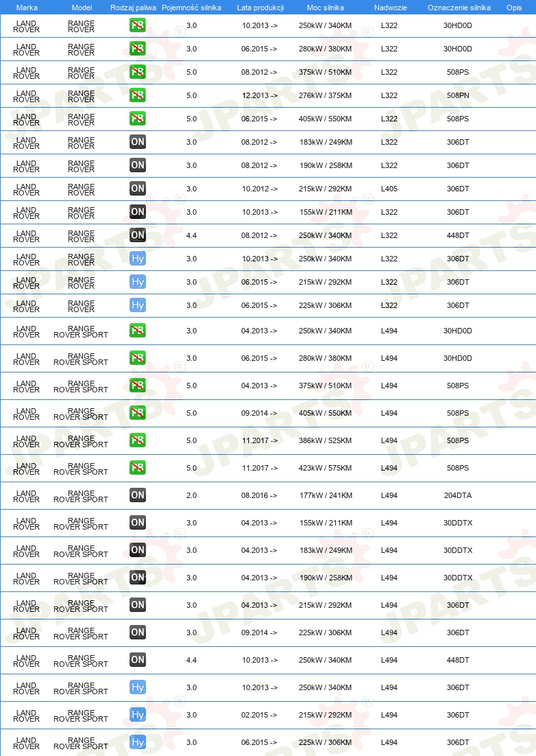Screen dimensions: 536x756
Task: Select 30DDTX code in 155kW/211KM row
Action: pyautogui.click(x=458, y=523)
